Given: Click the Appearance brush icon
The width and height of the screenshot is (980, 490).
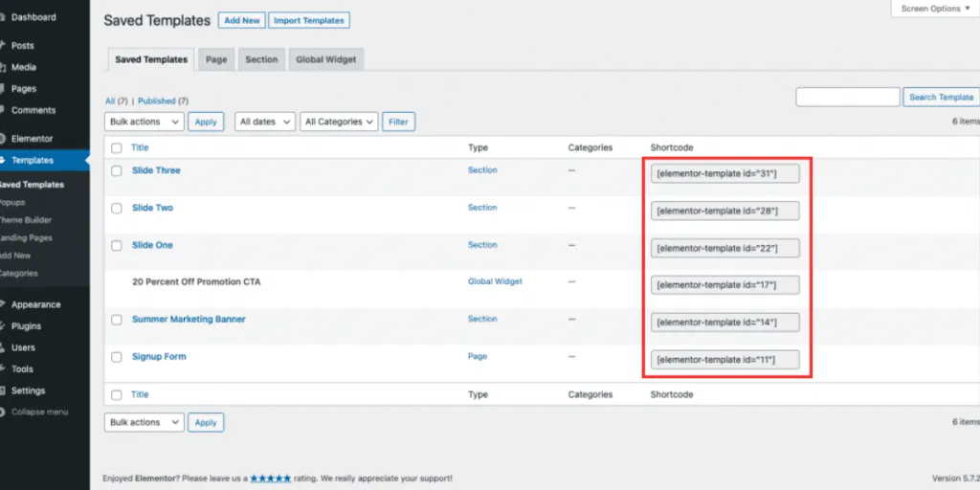Looking at the screenshot, I should [x=3, y=304].
